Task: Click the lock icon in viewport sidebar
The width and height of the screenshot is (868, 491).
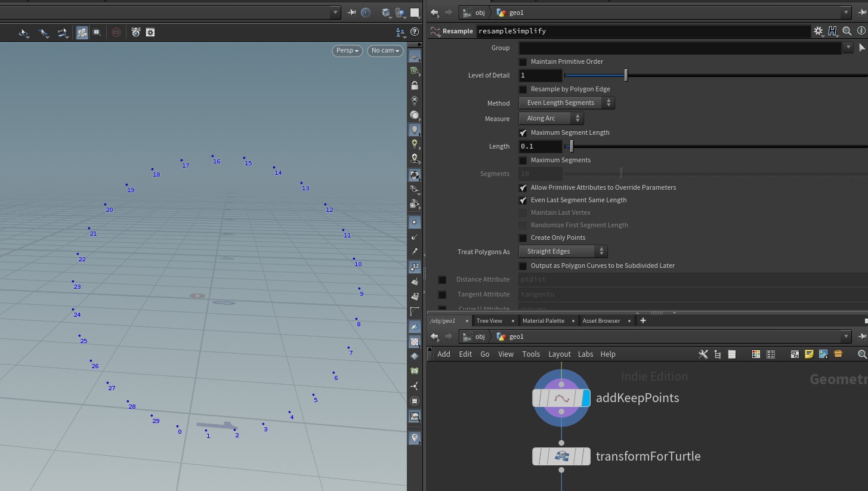Action: [415, 85]
